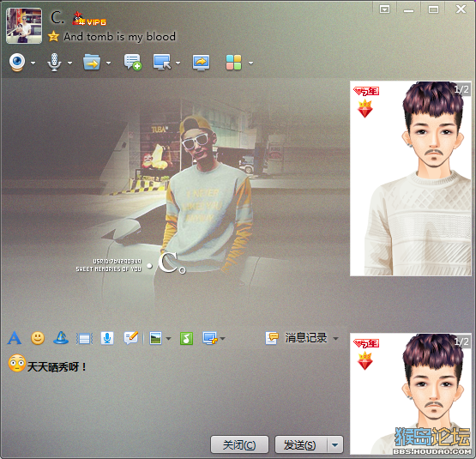Click the VIP6 membership badge
The width and height of the screenshot is (476, 459).
click(x=89, y=19)
